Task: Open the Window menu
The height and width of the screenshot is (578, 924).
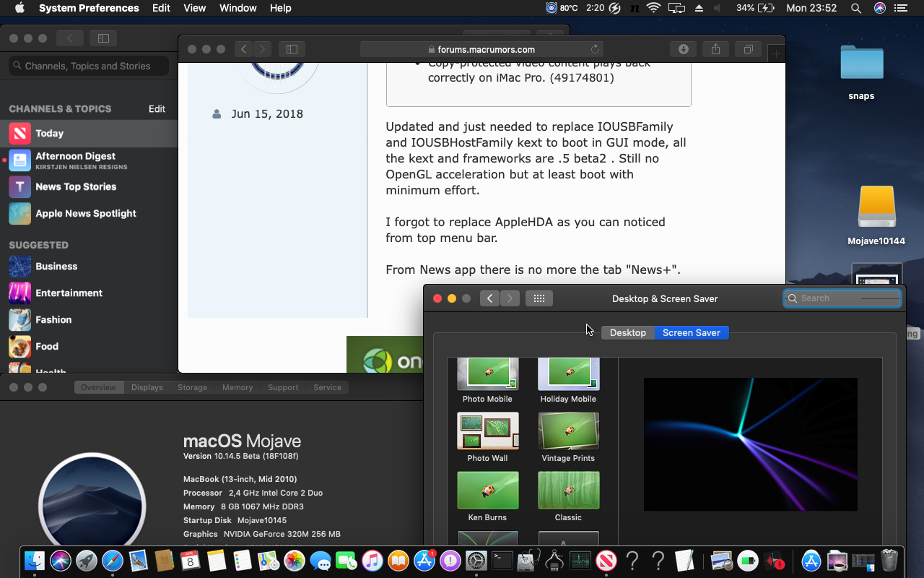Action: 238,8
